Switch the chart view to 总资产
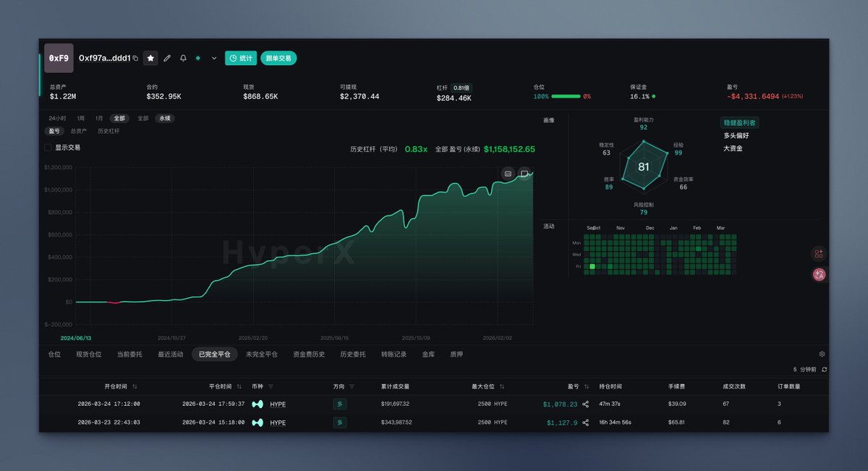Viewport: 868px width, 471px height. [x=80, y=131]
